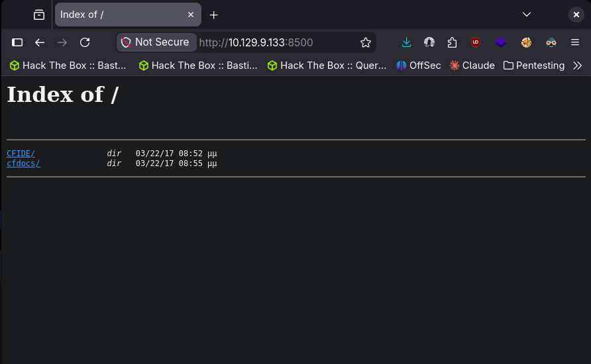The image size is (591, 364).
Task: Click the Not Secure shield indicator
Action: pyautogui.click(x=156, y=42)
